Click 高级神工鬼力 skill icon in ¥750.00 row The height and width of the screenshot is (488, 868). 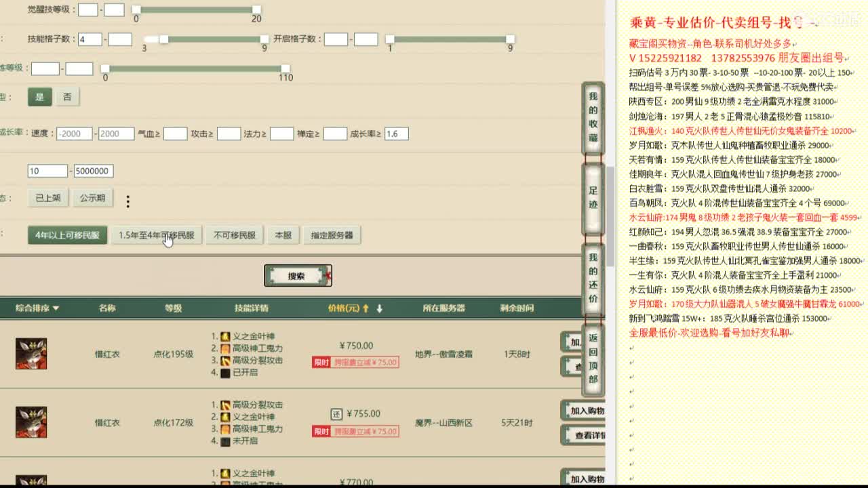pyautogui.click(x=224, y=348)
